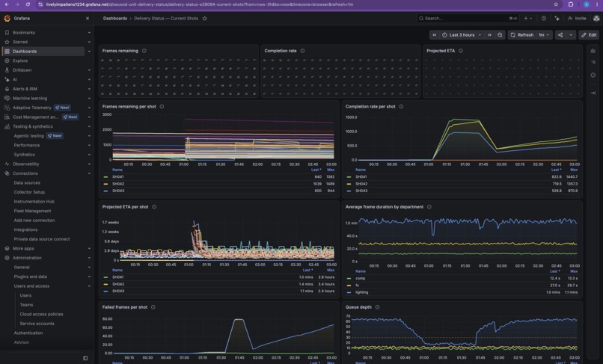
Task: Open the user avatar menu
Action: tap(596, 18)
